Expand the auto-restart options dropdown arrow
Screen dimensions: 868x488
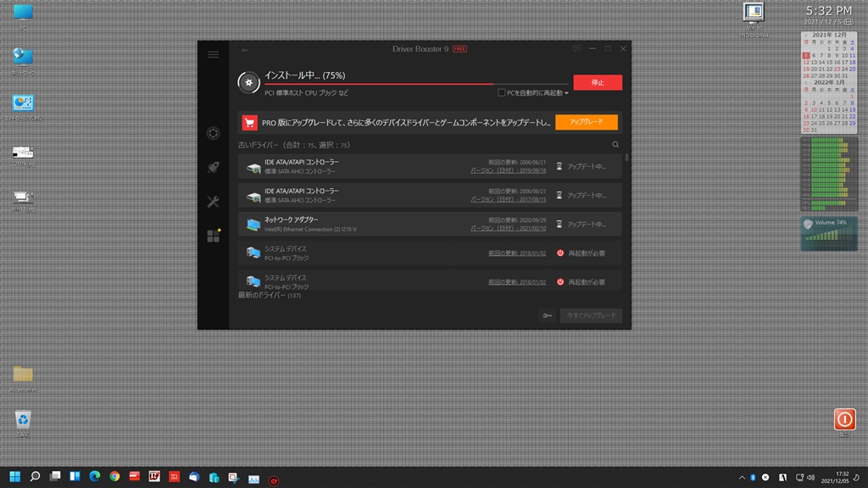(566, 93)
